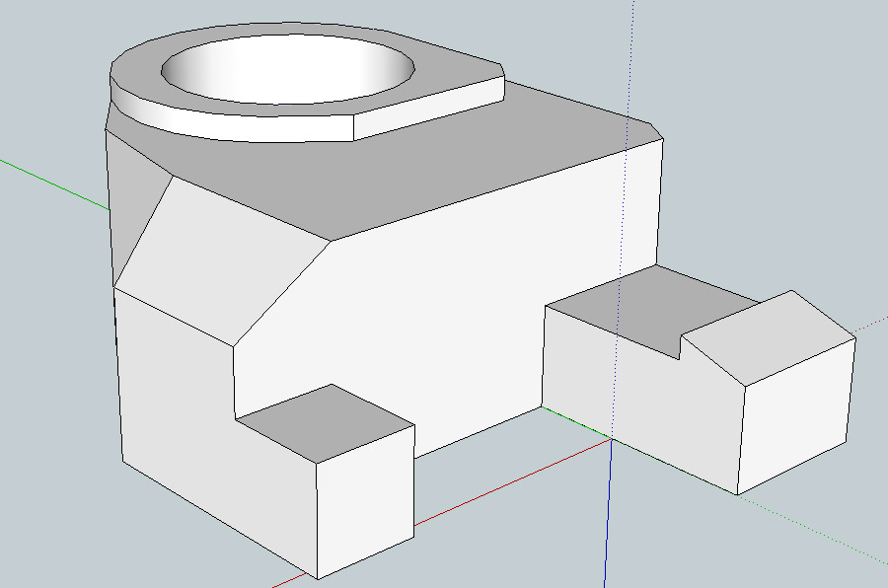This screenshot has height=588, width=888.
Task: Click the right end face of the main body
Action: point(641,207)
